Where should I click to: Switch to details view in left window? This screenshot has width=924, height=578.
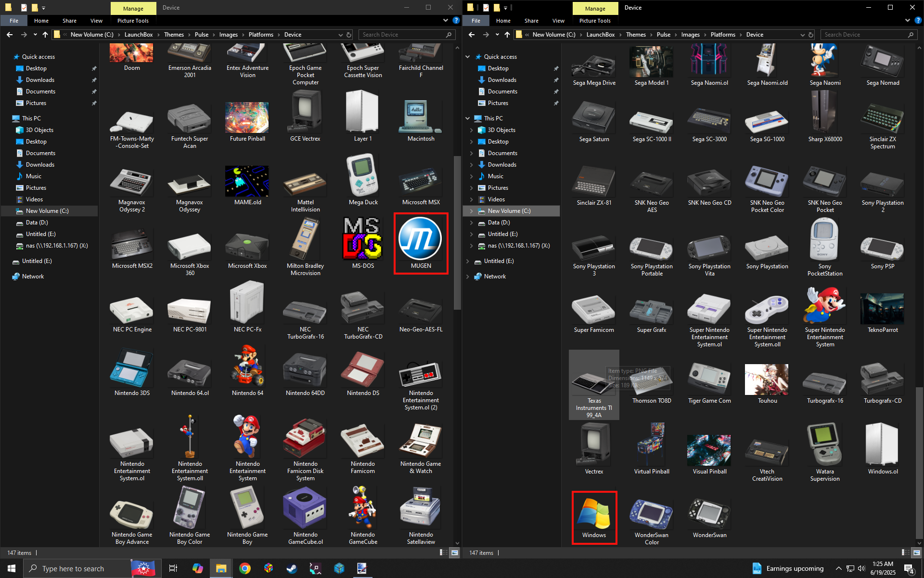pos(443,552)
